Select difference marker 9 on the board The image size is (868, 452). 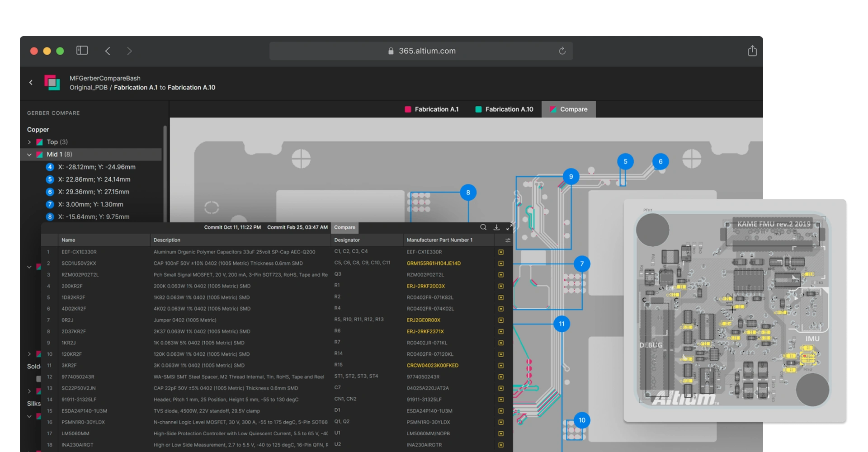[571, 177]
